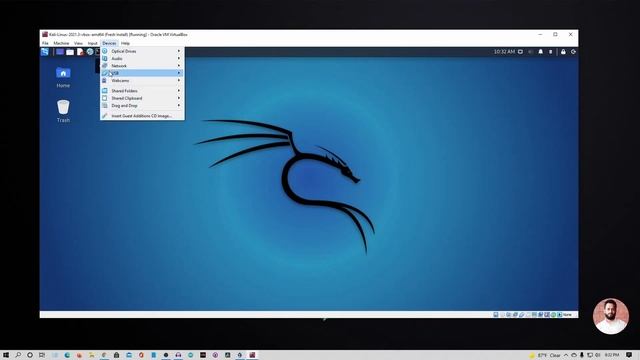Click the Kali log out icon
The height and width of the screenshot is (360, 640).
pos(573,52)
